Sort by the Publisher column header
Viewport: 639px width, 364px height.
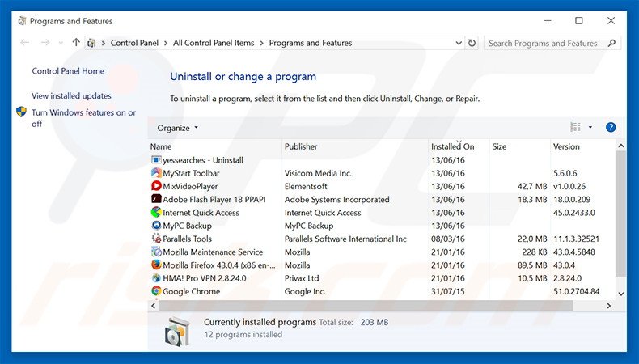pyautogui.click(x=301, y=146)
